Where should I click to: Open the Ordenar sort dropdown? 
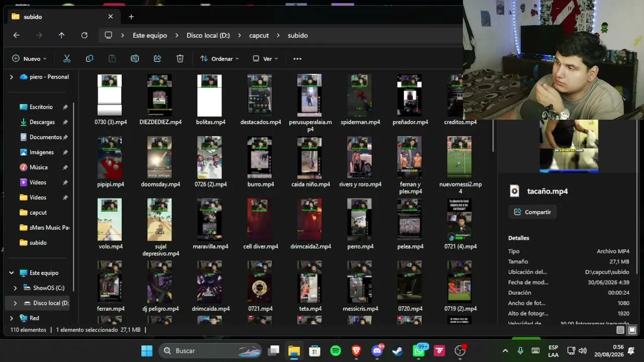click(x=219, y=59)
